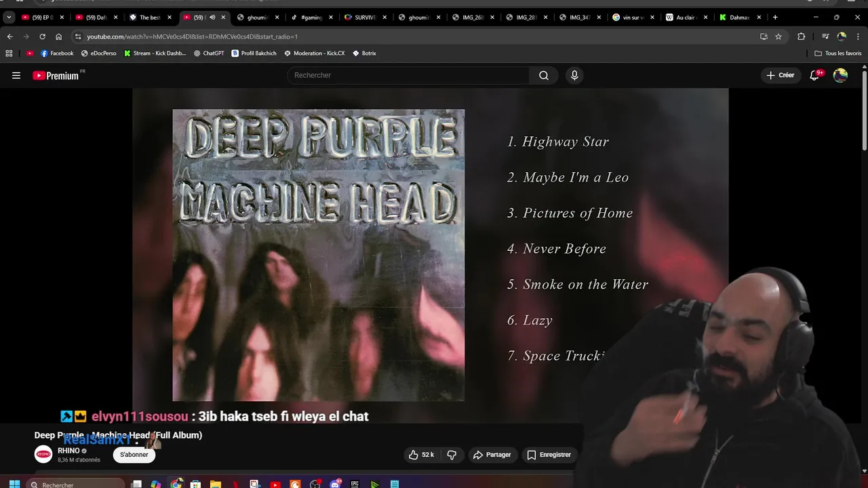The width and height of the screenshot is (868, 488).
Task: Open the notifications bell
Action: [814, 75]
